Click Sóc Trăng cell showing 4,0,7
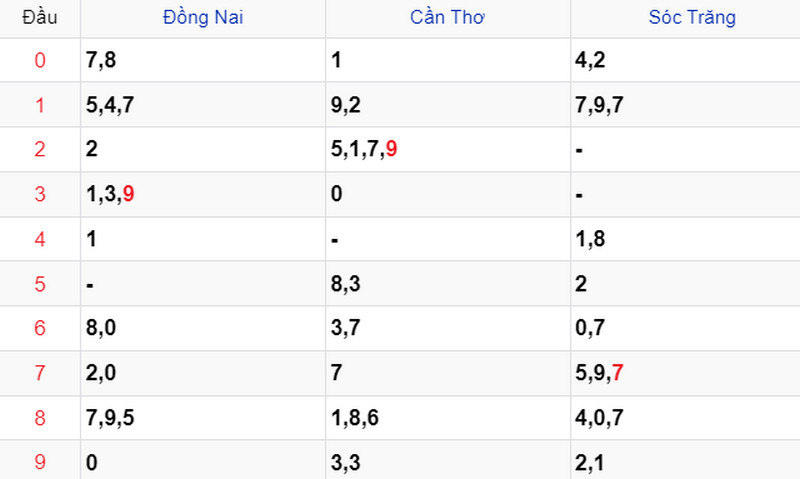The height and width of the screenshot is (479, 800). [685, 418]
